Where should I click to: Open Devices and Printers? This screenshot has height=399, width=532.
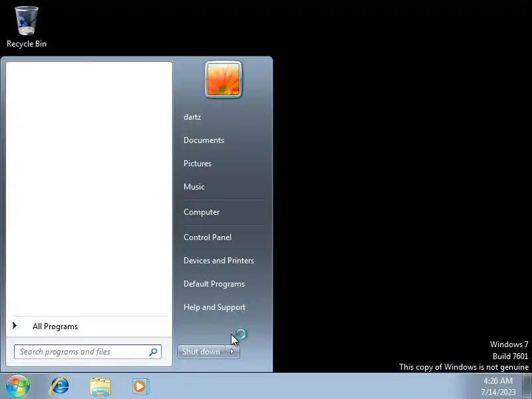pos(219,261)
